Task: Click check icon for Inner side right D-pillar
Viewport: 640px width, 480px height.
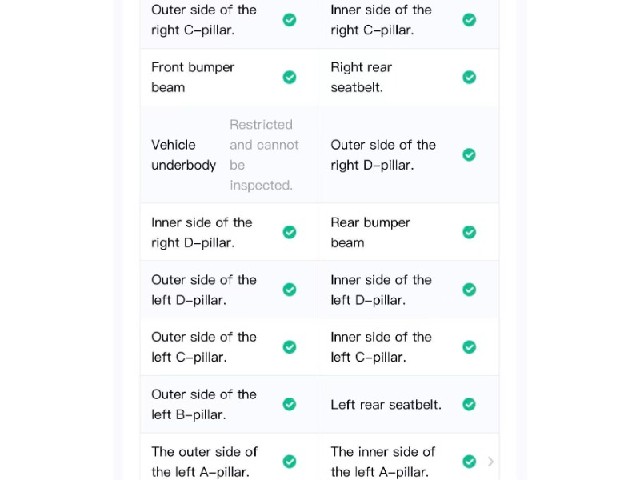Action: click(x=289, y=232)
